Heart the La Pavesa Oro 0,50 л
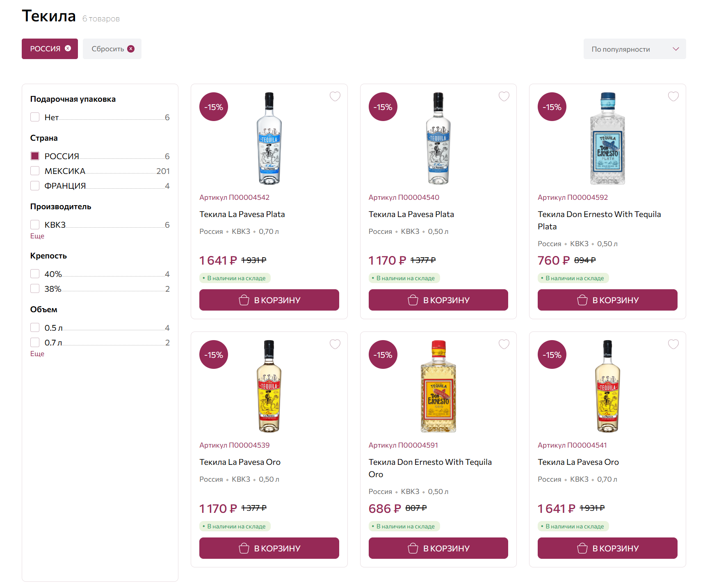The height and width of the screenshot is (583, 728). pyautogui.click(x=335, y=344)
